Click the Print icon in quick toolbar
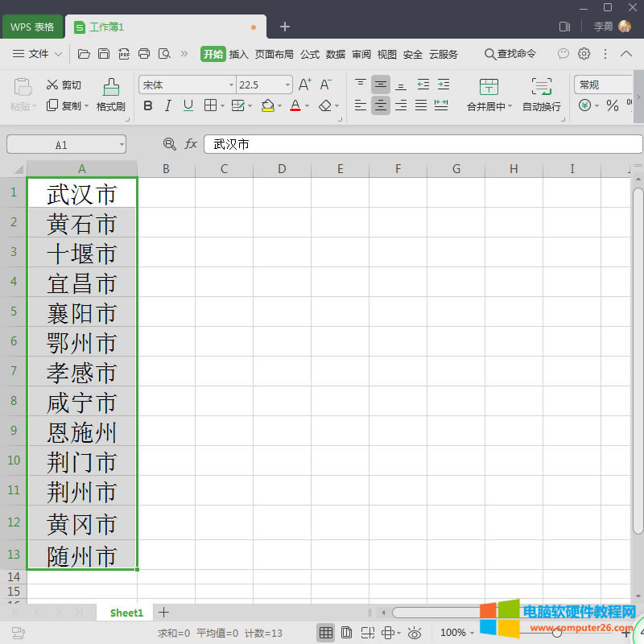 coord(144,54)
